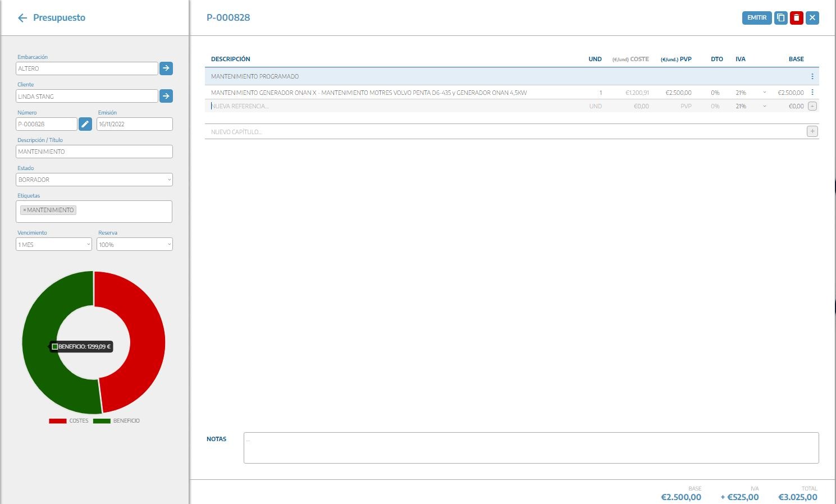836x504 pixels.
Task: Expand the Vencimiento 1 MES dropdown
Action: (x=54, y=245)
